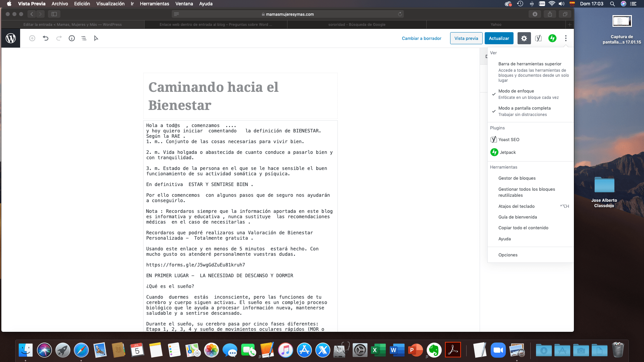Open the Trash in the dock
This screenshot has height=362, width=644.
tap(618, 351)
